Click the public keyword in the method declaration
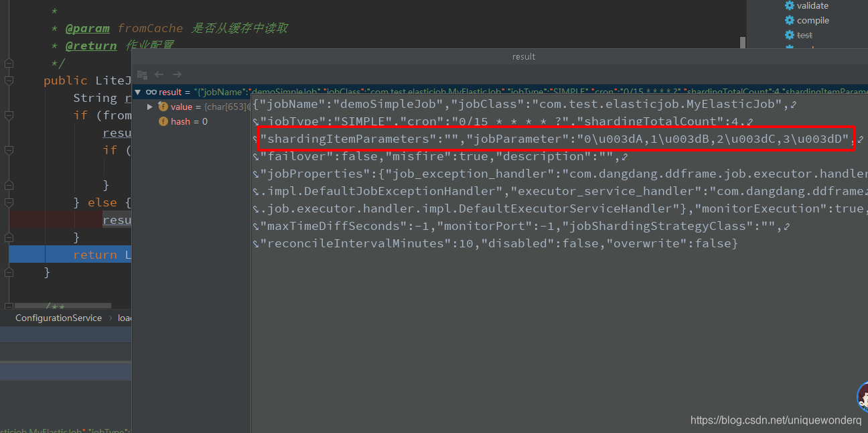Viewport: 868px width, 433px height. (x=66, y=80)
